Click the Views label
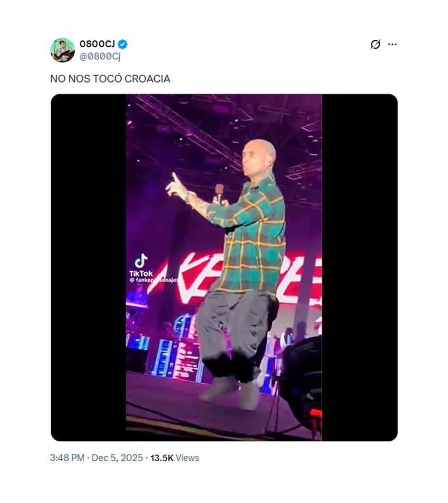The height and width of the screenshot is (503, 448). (187, 458)
